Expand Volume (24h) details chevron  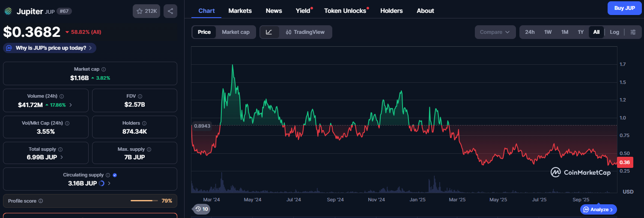pos(71,105)
